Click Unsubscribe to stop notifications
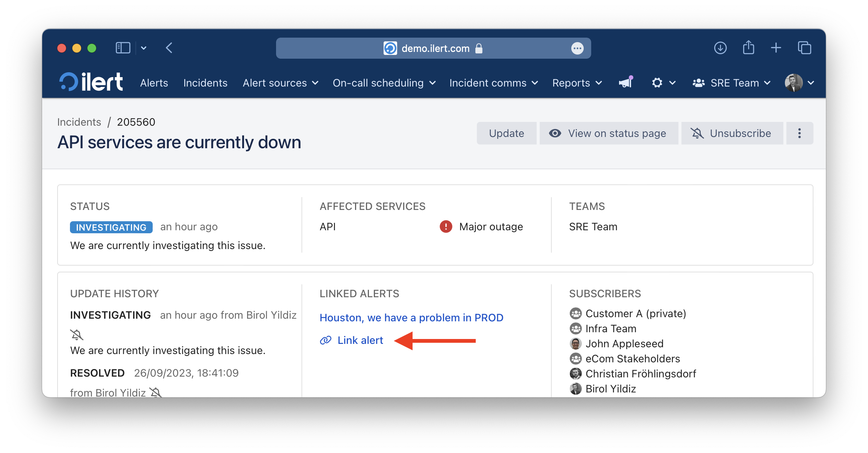Image resolution: width=868 pixels, height=453 pixels. click(x=732, y=133)
